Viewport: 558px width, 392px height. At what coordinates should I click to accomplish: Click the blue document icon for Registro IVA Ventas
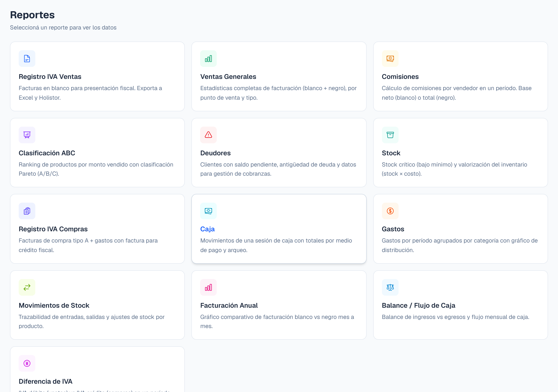27,59
